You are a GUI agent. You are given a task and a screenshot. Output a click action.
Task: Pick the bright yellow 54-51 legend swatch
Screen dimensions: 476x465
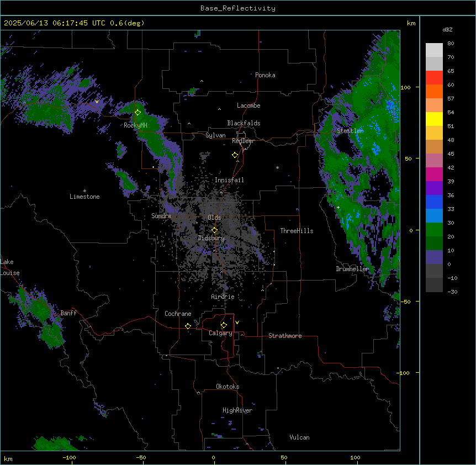pos(434,119)
